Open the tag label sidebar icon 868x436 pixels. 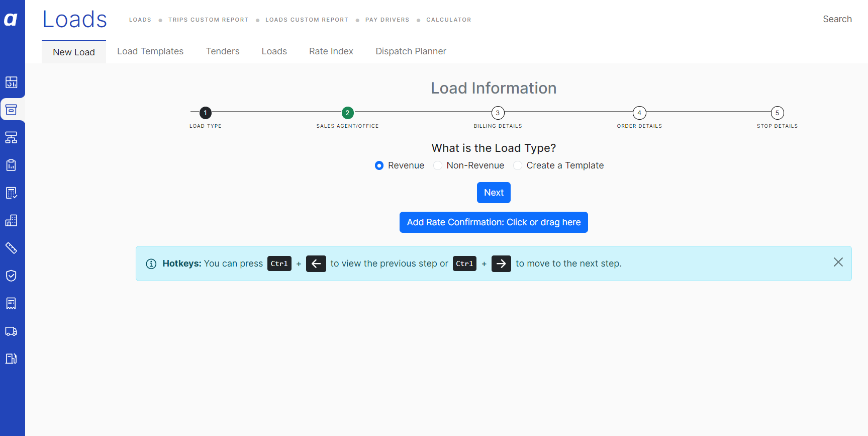tap(11, 248)
